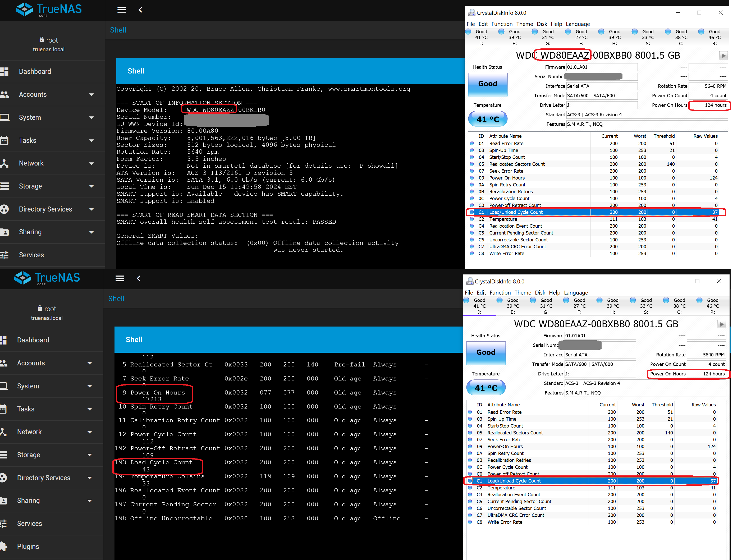The width and height of the screenshot is (733, 560).
Task: Expand Storage dropdown in upper TrueNAS sidebar
Action: click(x=92, y=186)
